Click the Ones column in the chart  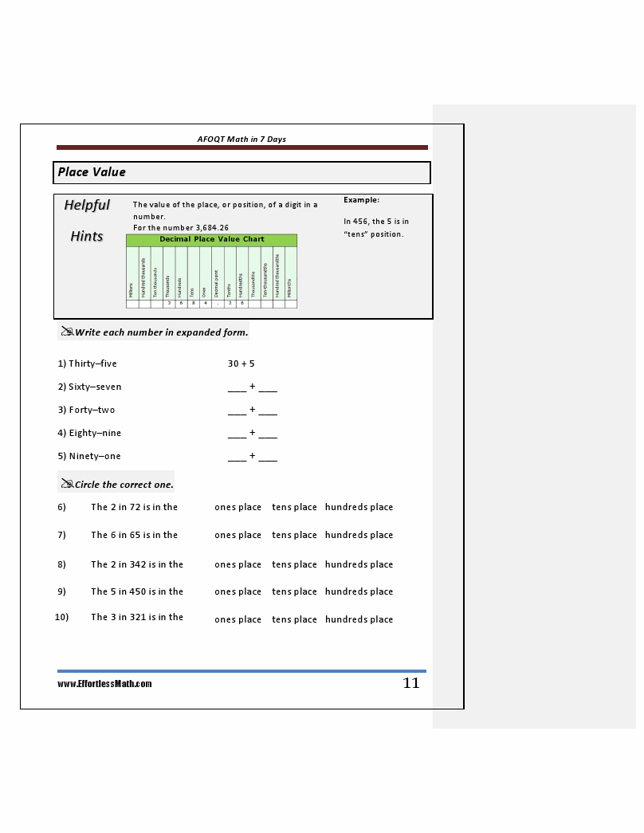(x=204, y=275)
